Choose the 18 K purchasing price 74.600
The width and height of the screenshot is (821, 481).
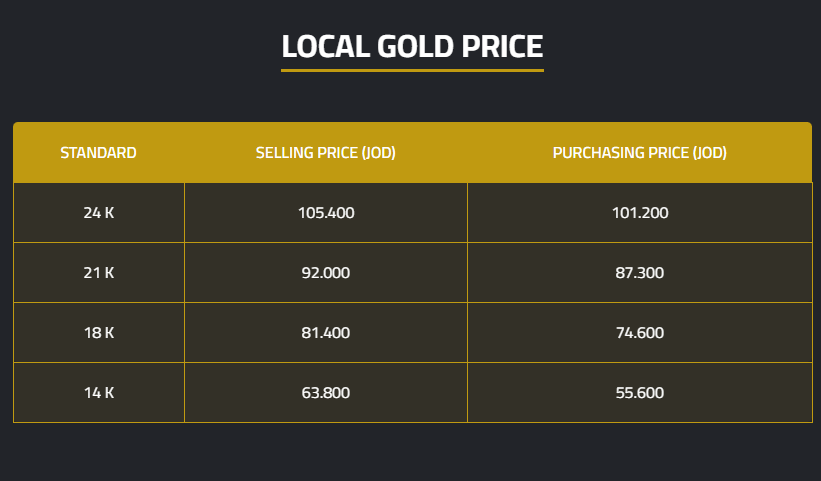pos(639,333)
